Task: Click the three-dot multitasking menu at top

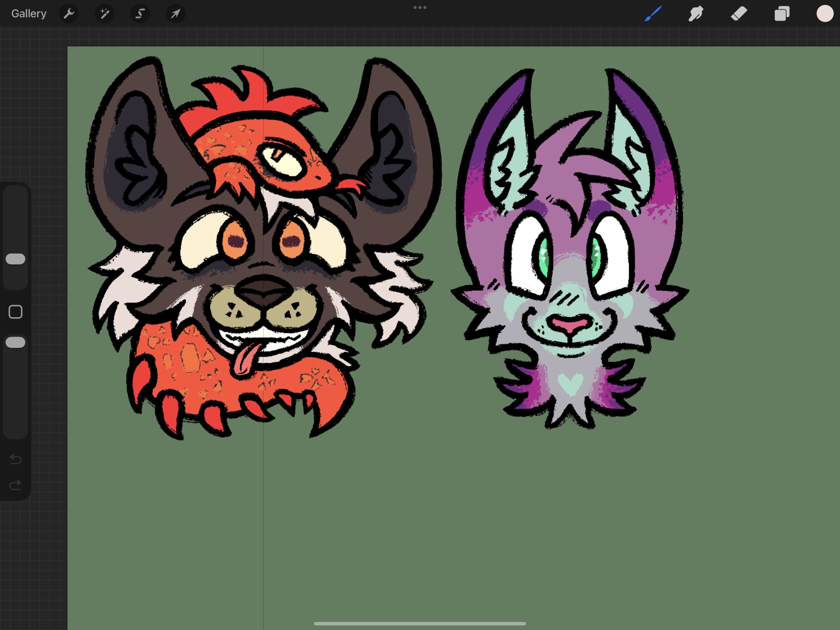Action: pyautogui.click(x=420, y=8)
